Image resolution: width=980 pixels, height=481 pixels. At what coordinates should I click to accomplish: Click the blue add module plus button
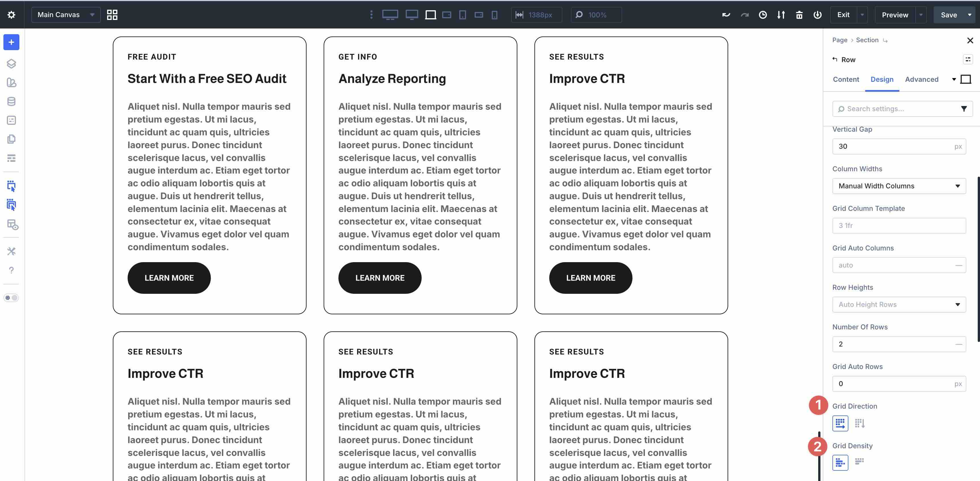[11, 42]
